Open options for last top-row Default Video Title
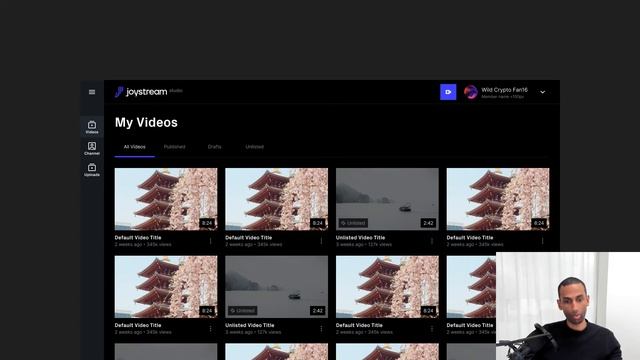640x360 pixels. coord(542,241)
